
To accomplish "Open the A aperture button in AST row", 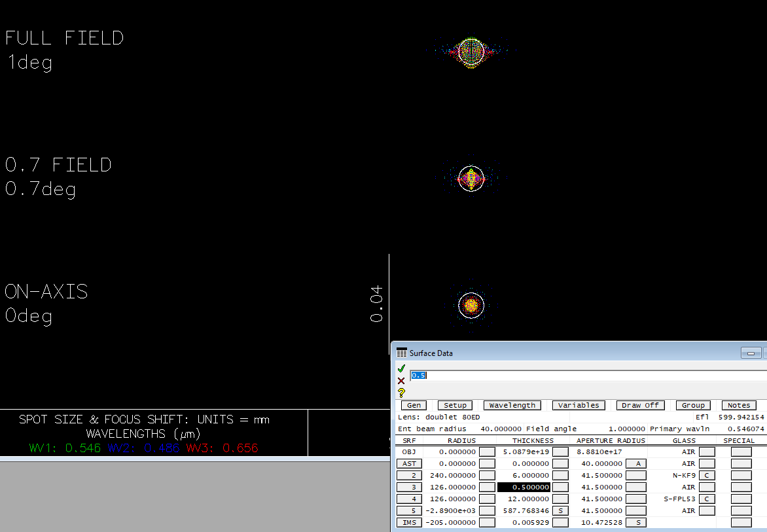I will coord(636,463).
